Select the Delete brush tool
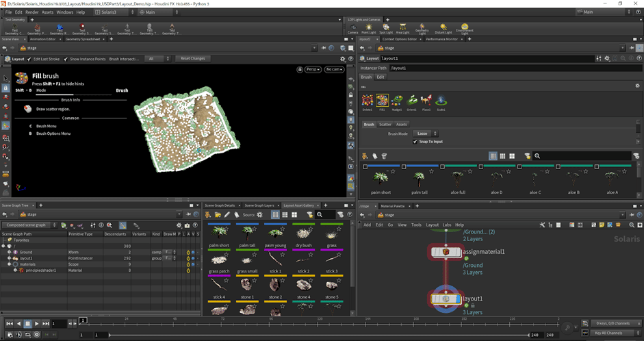Image resolution: width=644 pixels, height=341 pixels. point(367,101)
